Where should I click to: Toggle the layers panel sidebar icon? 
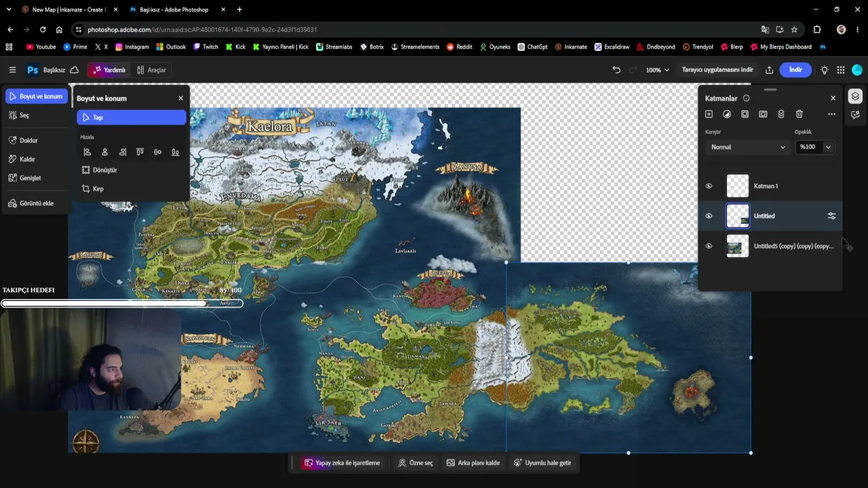point(855,96)
